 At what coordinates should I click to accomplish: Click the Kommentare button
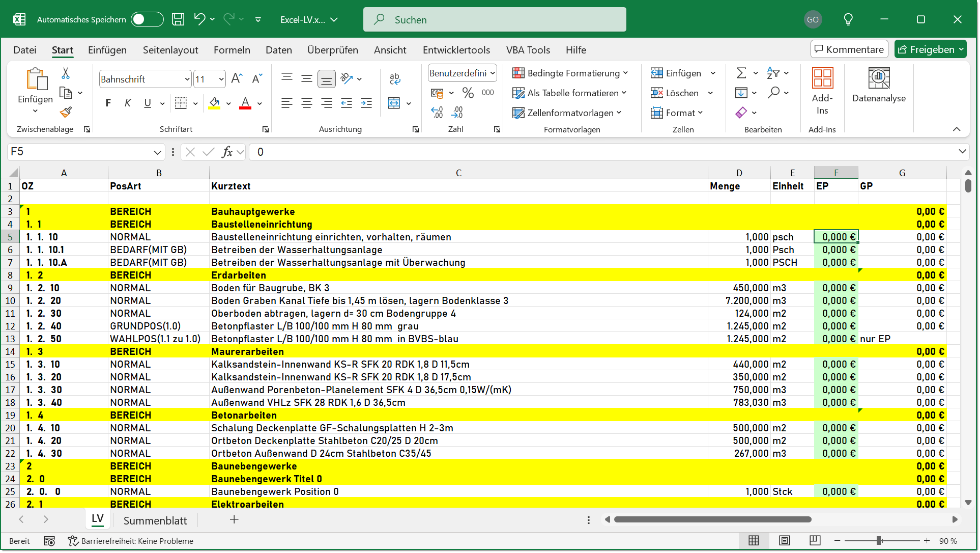point(849,49)
